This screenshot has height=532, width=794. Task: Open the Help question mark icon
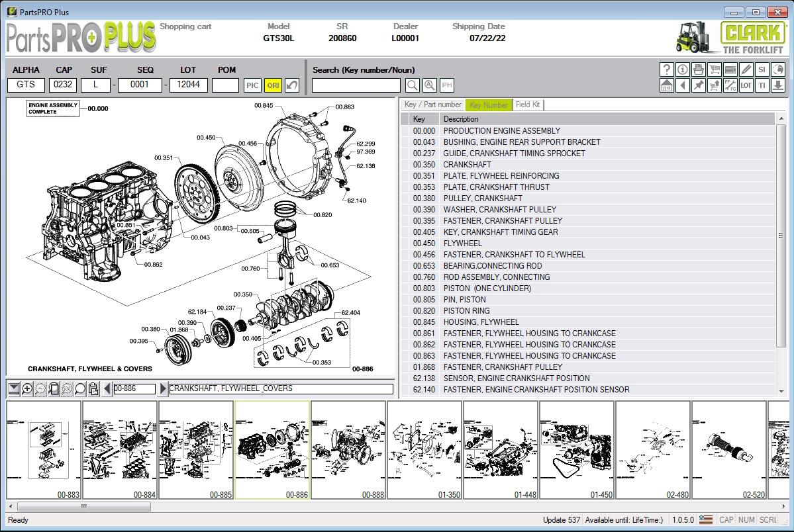click(x=667, y=69)
